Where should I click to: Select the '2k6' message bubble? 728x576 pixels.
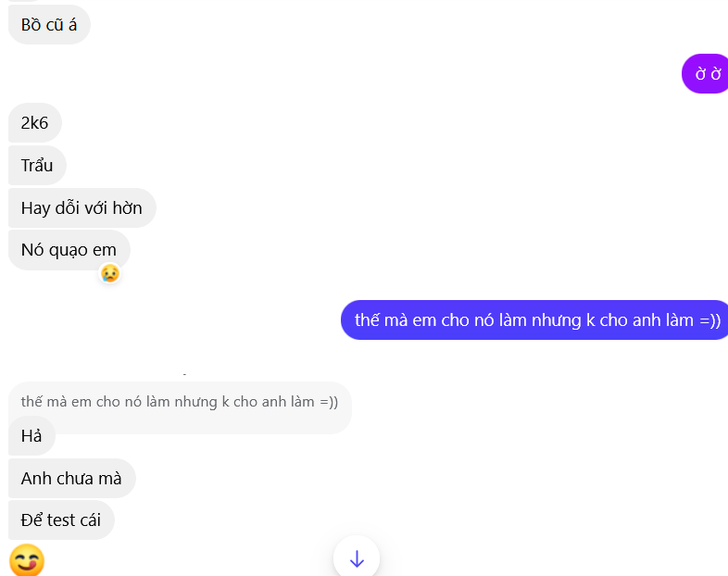35,123
